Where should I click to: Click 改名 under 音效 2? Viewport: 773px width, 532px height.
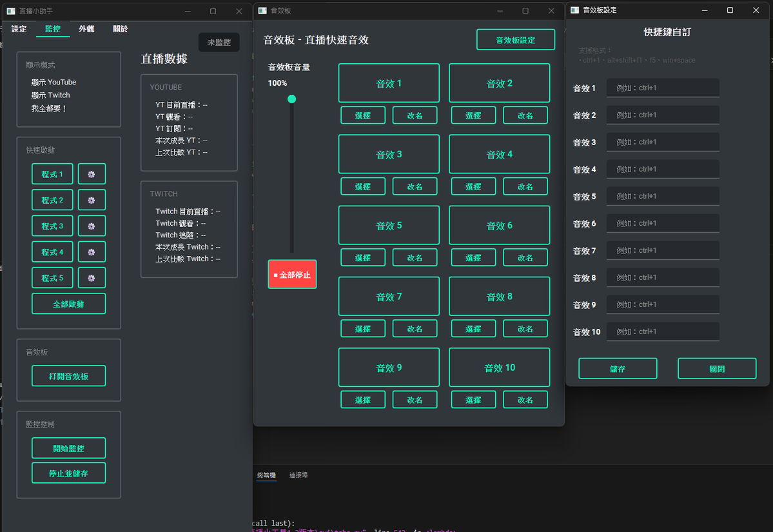pyautogui.click(x=525, y=115)
